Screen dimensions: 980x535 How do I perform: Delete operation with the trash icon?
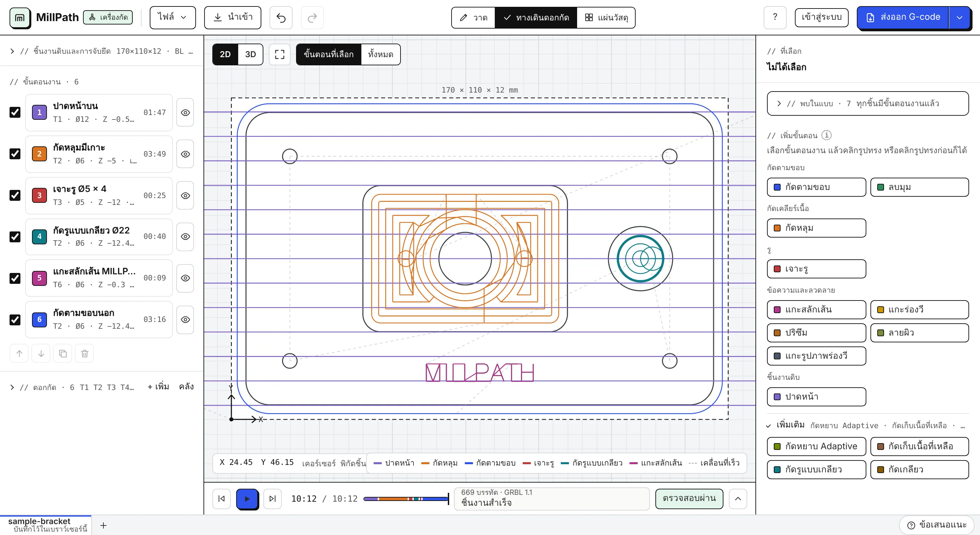coord(84,354)
